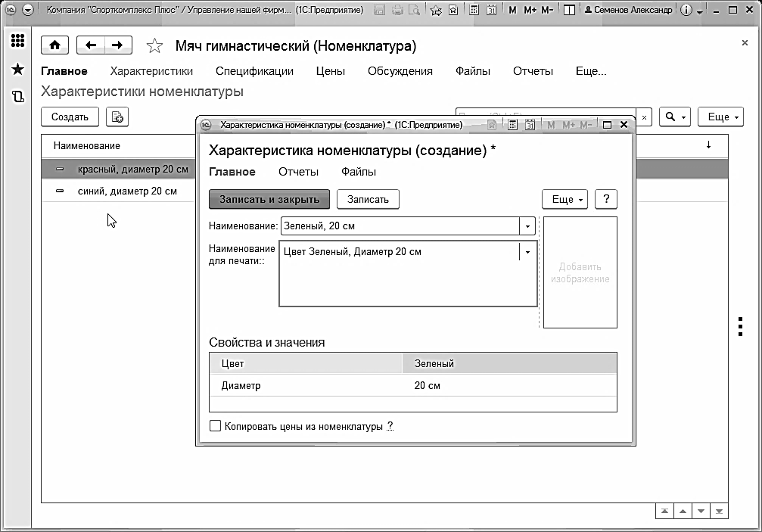Viewport: 762px width, 532px height.
Task: Expand Наименование для печати dropdown
Action: point(527,252)
